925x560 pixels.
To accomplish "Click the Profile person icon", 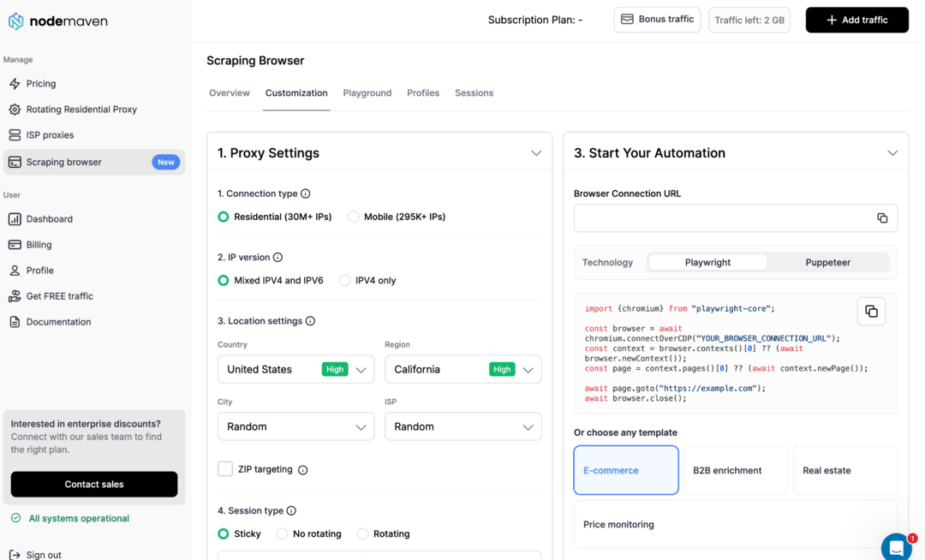I will (15, 271).
